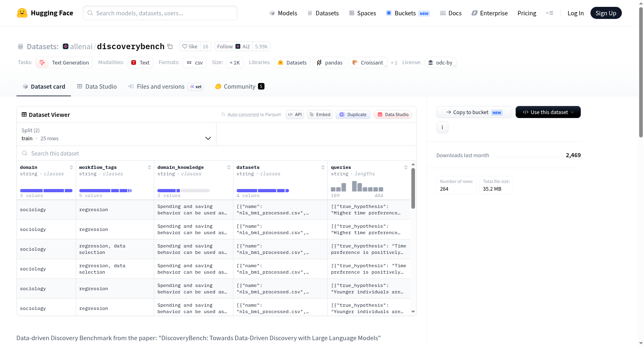Screen dimensions: 644x347
Task: Open Data Studio from the viewer header
Action: [393, 114]
